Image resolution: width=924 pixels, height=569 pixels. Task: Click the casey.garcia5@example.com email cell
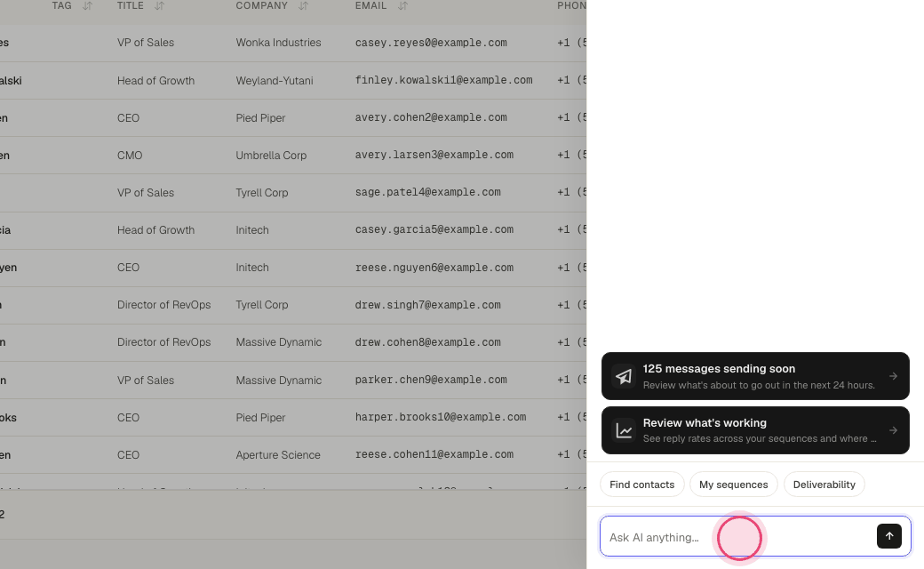click(x=434, y=230)
